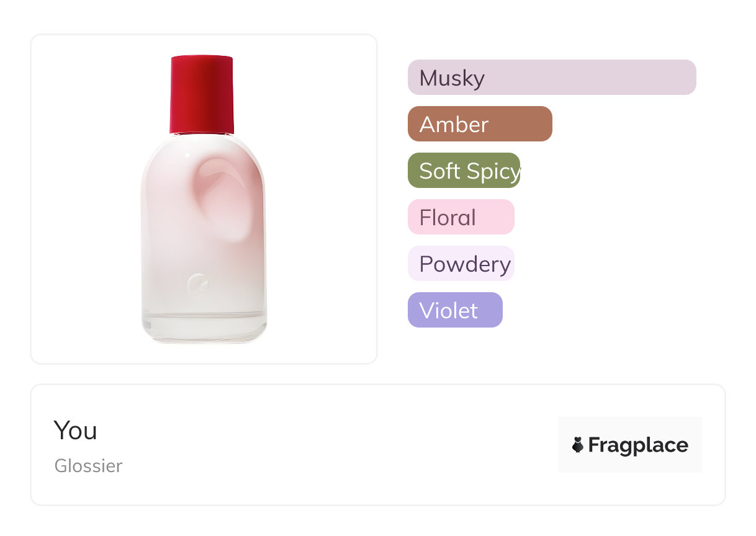Click the Powdery label text
The height and width of the screenshot is (536, 756).
465,264
